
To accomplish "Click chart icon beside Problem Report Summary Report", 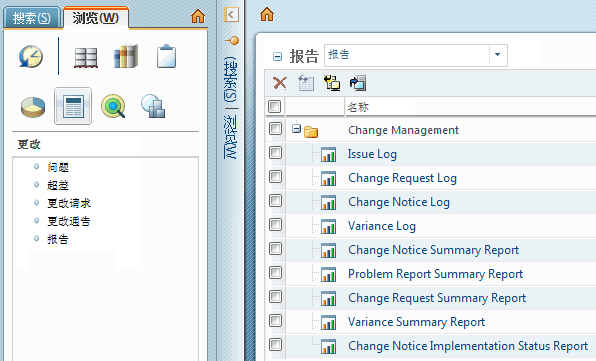I will [x=328, y=274].
